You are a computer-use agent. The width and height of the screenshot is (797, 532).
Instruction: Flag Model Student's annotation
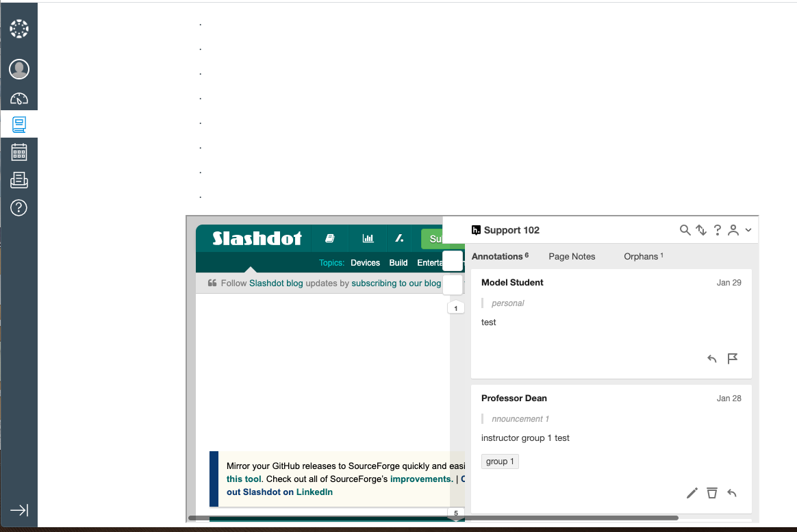tap(733, 359)
